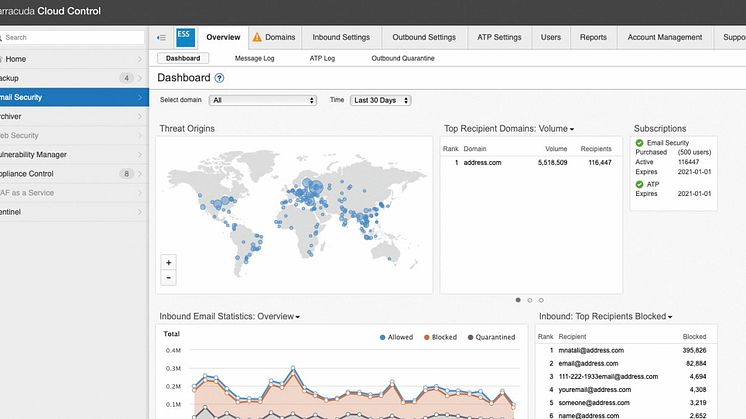This screenshot has width=746, height=419.
Task: Open the Outbound Settings tab
Action: click(x=424, y=38)
